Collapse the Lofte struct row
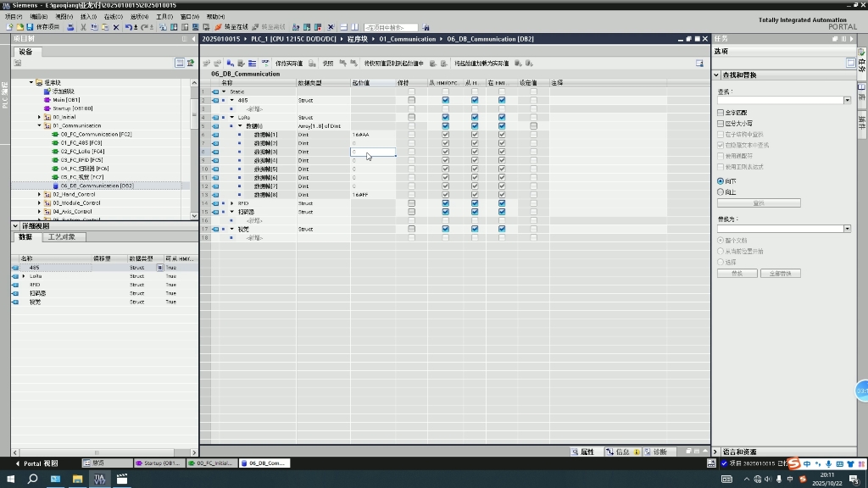868x488 pixels. coord(232,117)
